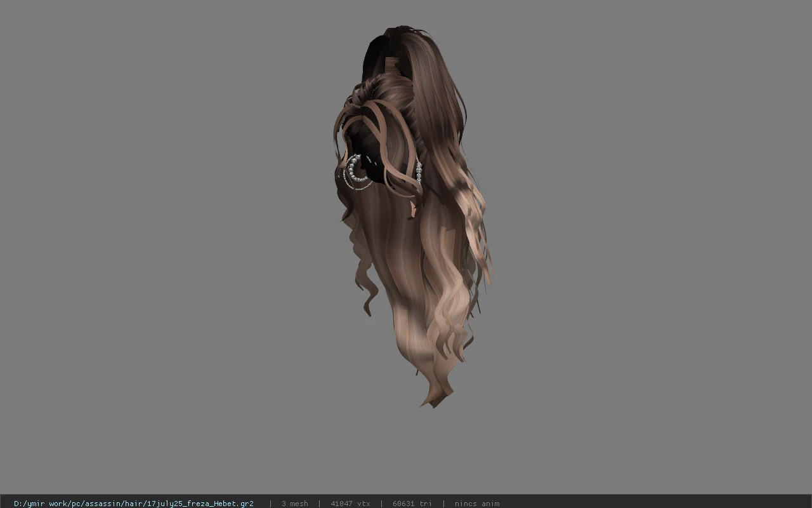Click the '41047 vtx' vertex count

[x=350, y=504]
